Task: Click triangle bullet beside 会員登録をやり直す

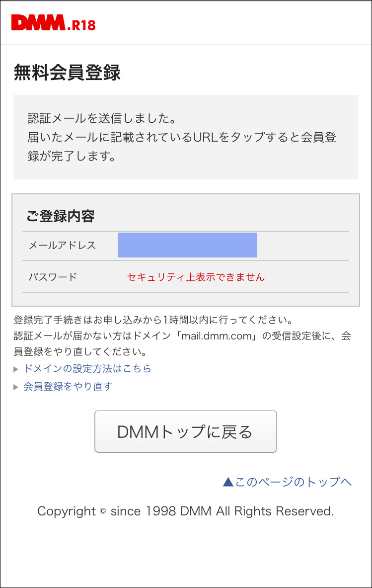Action: coord(16,387)
